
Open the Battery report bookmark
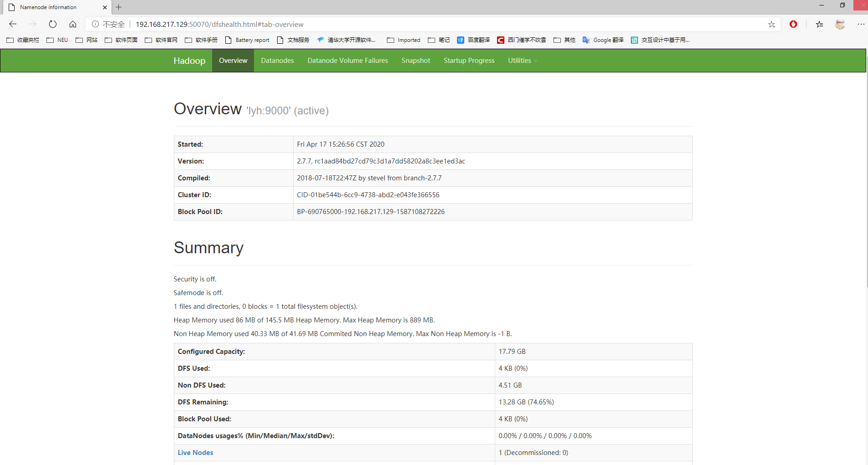247,40
